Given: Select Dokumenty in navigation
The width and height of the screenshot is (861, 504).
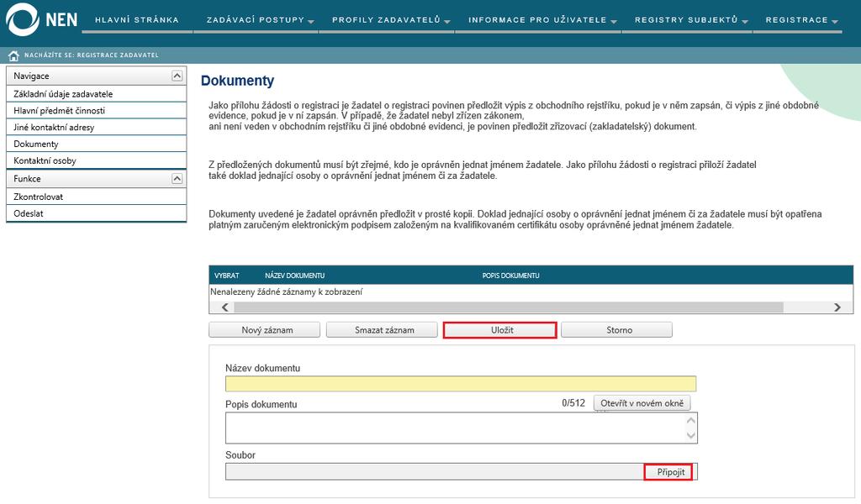Looking at the screenshot, I should (x=96, y=144).
